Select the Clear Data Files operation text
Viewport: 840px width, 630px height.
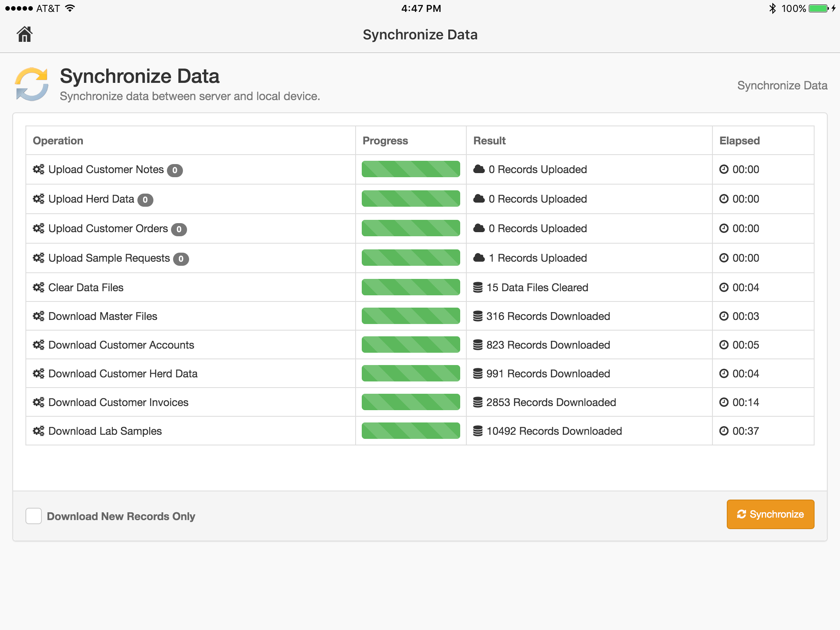(x=86, y=288)
